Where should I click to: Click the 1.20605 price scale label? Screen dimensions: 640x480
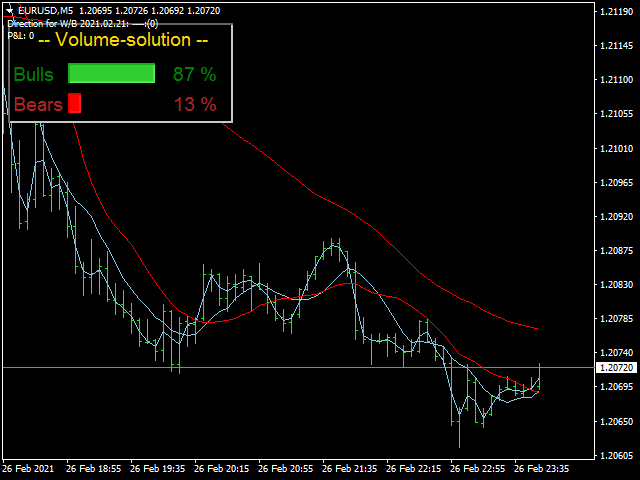coord(616,455)
